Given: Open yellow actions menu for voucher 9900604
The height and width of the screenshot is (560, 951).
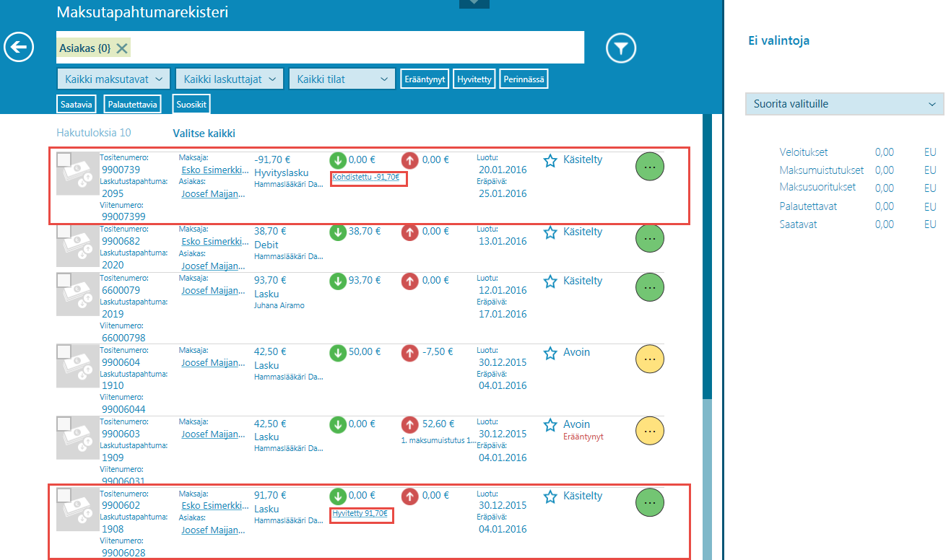Looking at the screenshot, I should tap(649, 359).
